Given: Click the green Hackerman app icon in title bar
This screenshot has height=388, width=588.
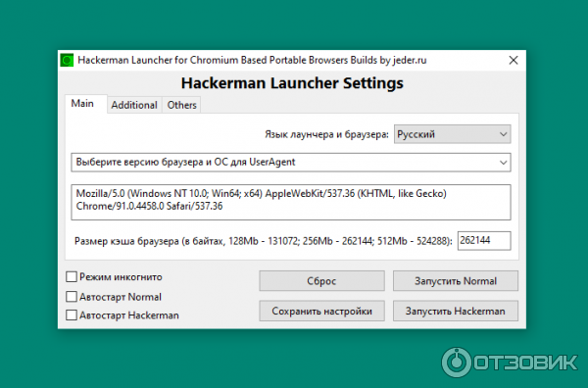Looking at the screenshot, I should [x=67, y=60].
